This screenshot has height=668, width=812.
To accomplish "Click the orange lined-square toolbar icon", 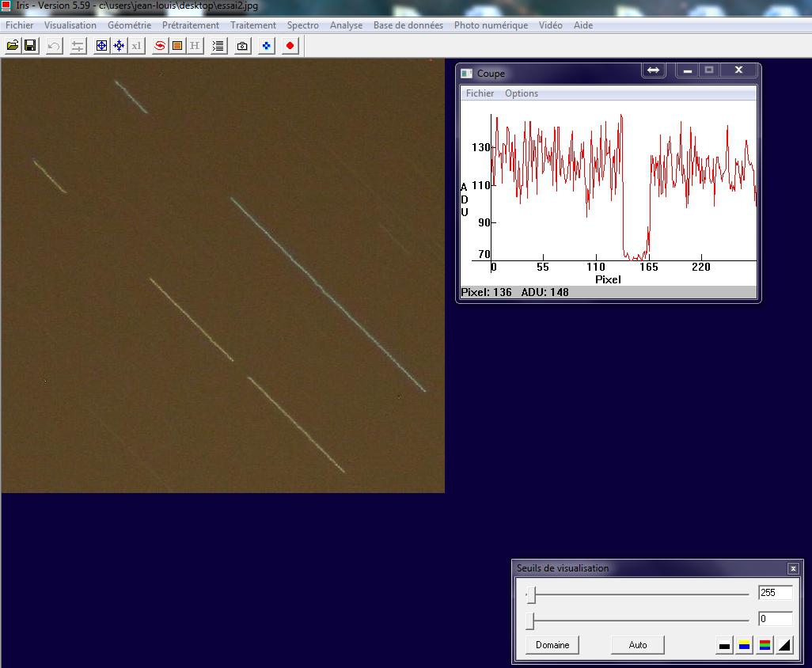I will [x=177, y=46].
